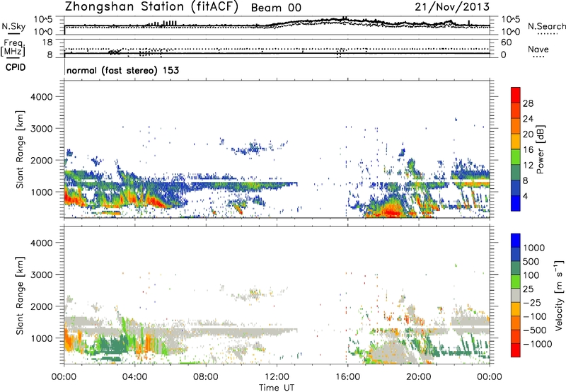Click the '12:00' time tick label

point(277,377)
